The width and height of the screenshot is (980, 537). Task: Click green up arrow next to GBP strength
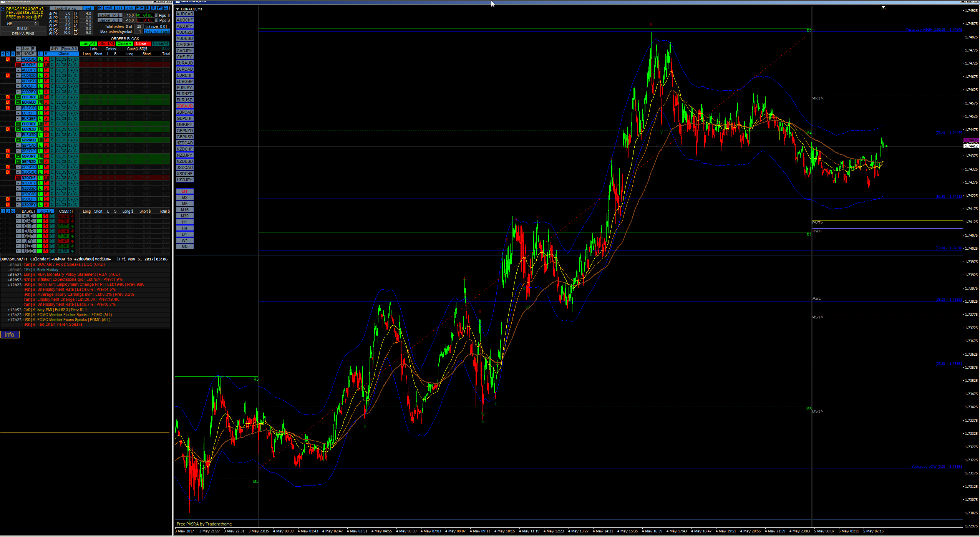coord(72,236)
